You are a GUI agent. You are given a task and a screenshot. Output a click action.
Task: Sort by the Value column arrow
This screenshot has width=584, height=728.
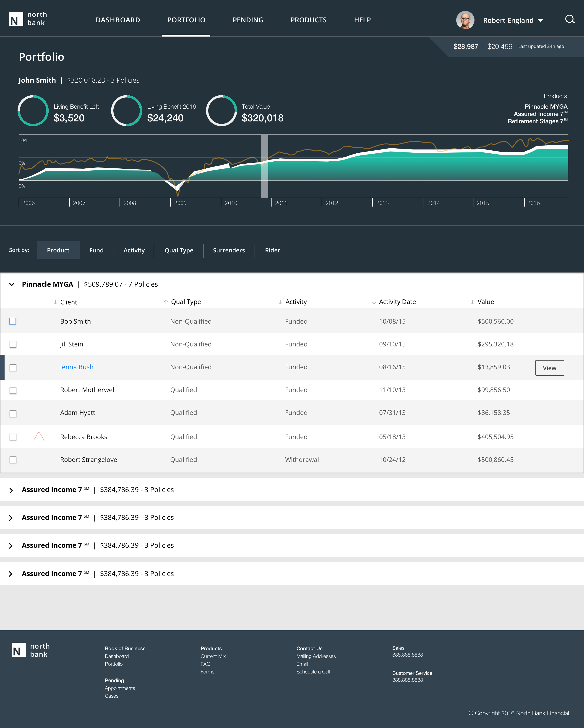tap(473, 302)
